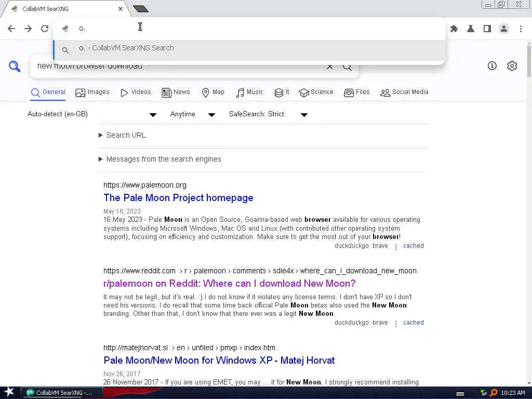Select the 'o. - CollabVM SearXNG Search' suggestion
The height and width of the screenshot is (399, 532).
point(249,49)
